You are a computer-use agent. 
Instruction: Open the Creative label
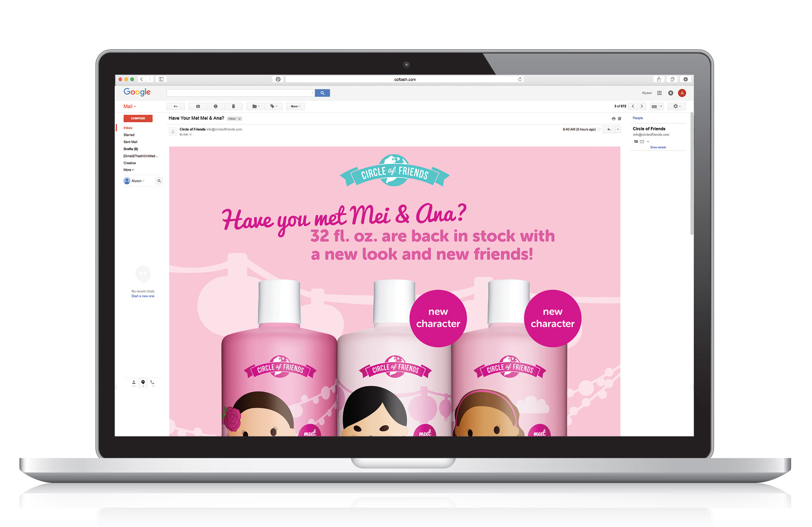tap(130, 163)
